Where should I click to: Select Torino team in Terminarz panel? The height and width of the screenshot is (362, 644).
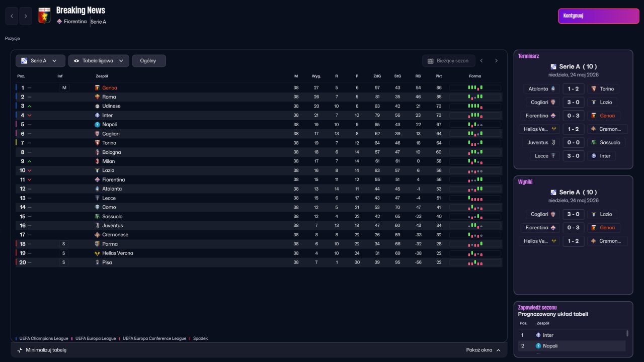pos(603,89)
